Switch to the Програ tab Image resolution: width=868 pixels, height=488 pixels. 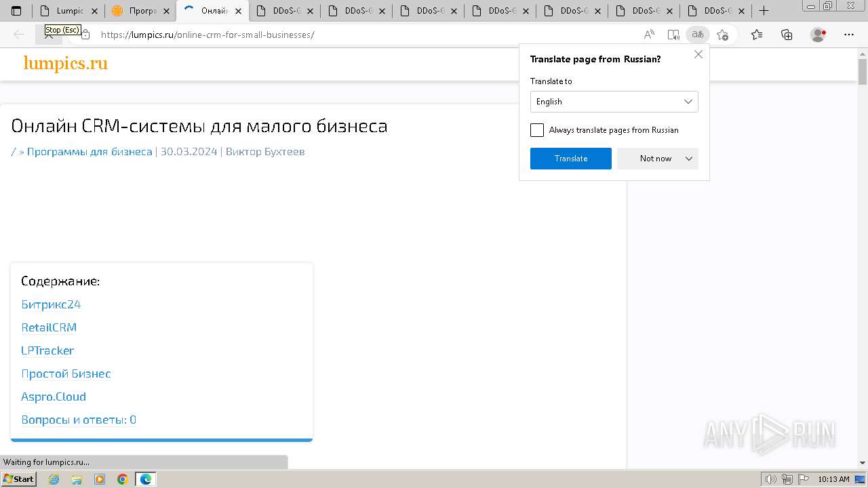pyautogui.click(x=140, y=11)
